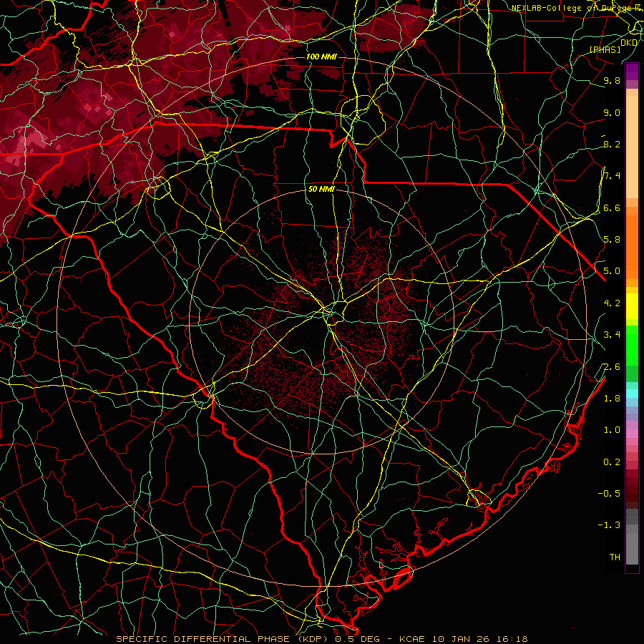
Task: Click the 1.0 value on color scale
Action: (612, 430)
